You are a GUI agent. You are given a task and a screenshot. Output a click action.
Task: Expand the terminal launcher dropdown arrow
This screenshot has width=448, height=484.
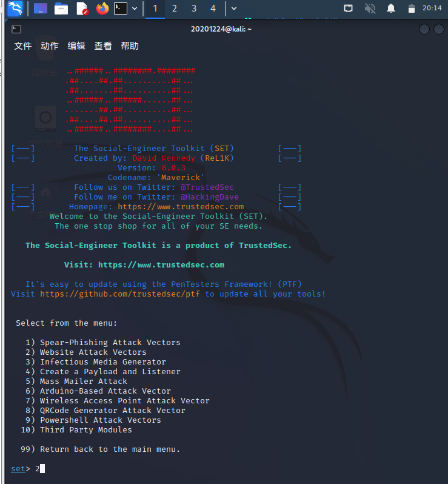135,8
